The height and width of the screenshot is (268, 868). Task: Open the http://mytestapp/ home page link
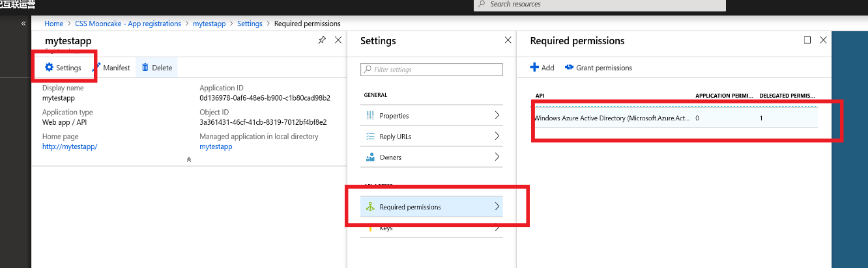(70, 146)
